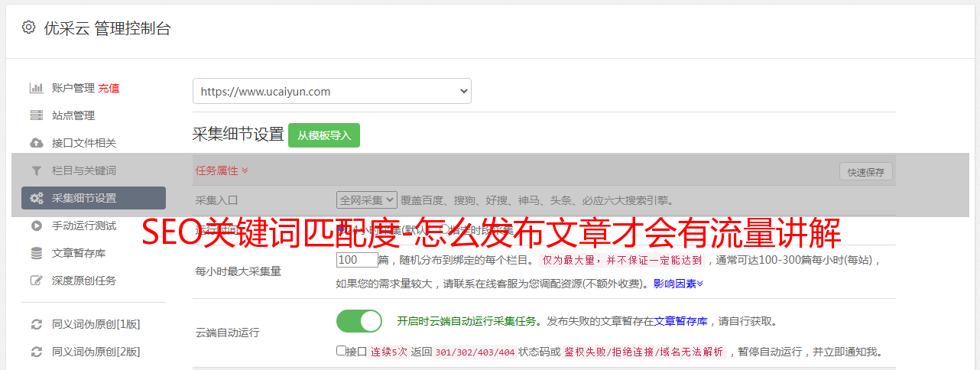Open the site URL dropdown https://www.ucaiyun.com
This screenshot has height=370, width=980.
[332, 91]
